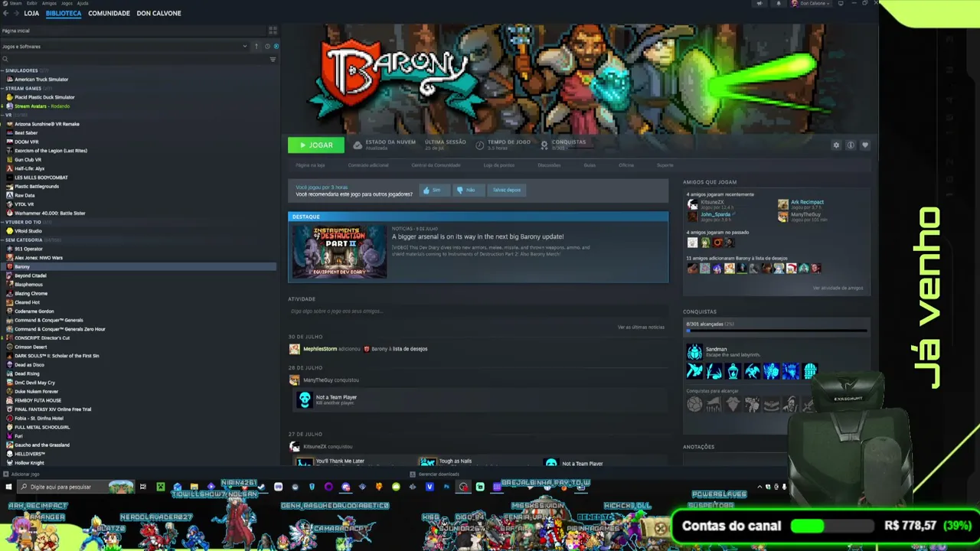Show Barony game info icon
The width and height of the screenshot is (980, 551).
851,145
